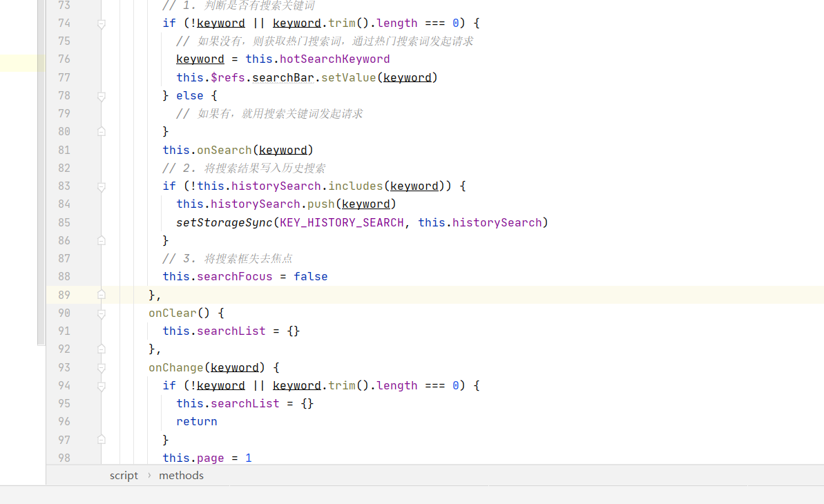
Task: Collapse the else block at line 78
Action: click(102, 96)
